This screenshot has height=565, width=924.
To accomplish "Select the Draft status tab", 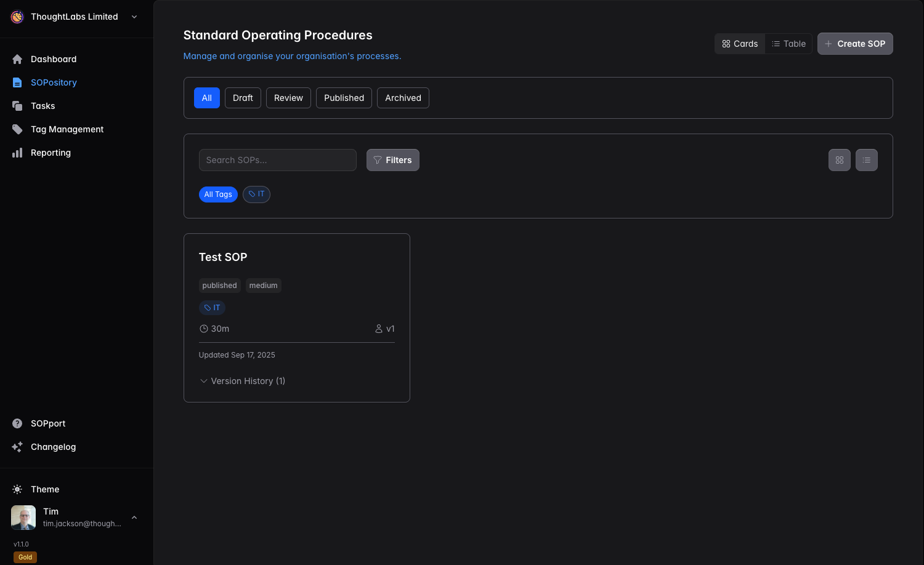I will click(243, 98).
